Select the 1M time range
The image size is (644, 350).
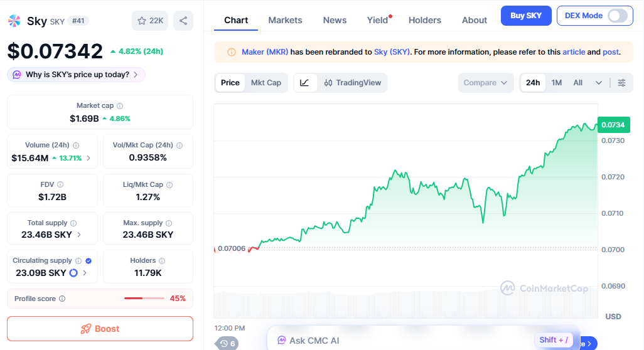pos(557,83)
